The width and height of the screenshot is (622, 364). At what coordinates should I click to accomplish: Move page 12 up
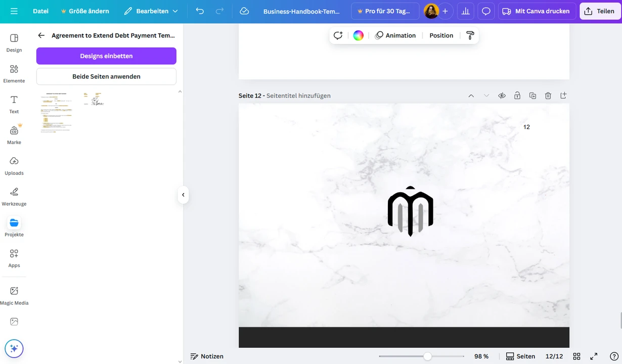coord(471,96)
